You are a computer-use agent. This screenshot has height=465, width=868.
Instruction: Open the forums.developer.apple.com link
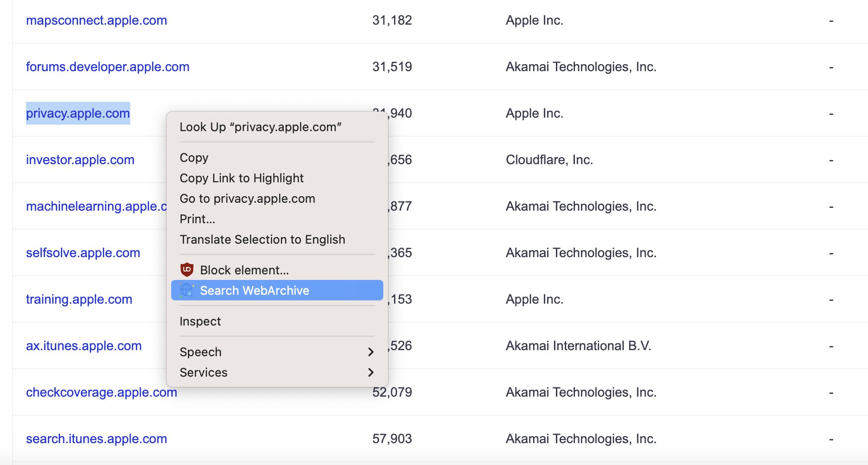point(107,67)
